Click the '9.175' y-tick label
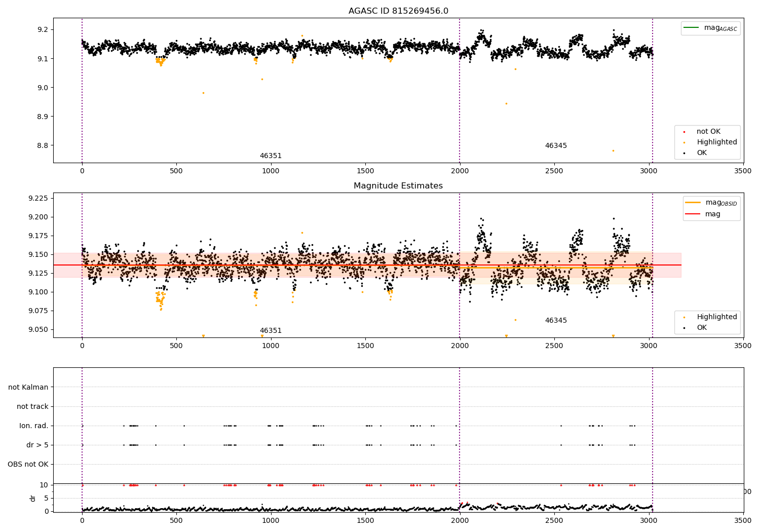Image resolution: width=760 pixels, height=532 pixels. point(39,236)
